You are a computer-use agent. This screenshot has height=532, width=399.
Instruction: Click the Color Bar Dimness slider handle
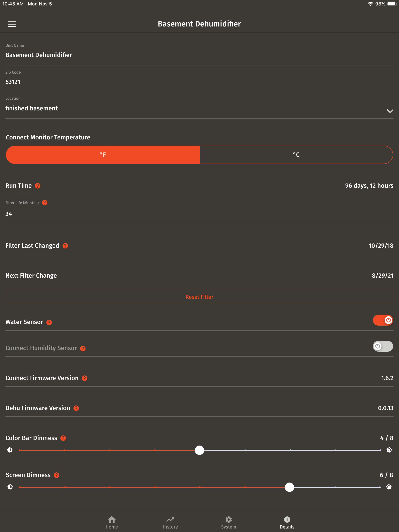click(x=199, y=450)
